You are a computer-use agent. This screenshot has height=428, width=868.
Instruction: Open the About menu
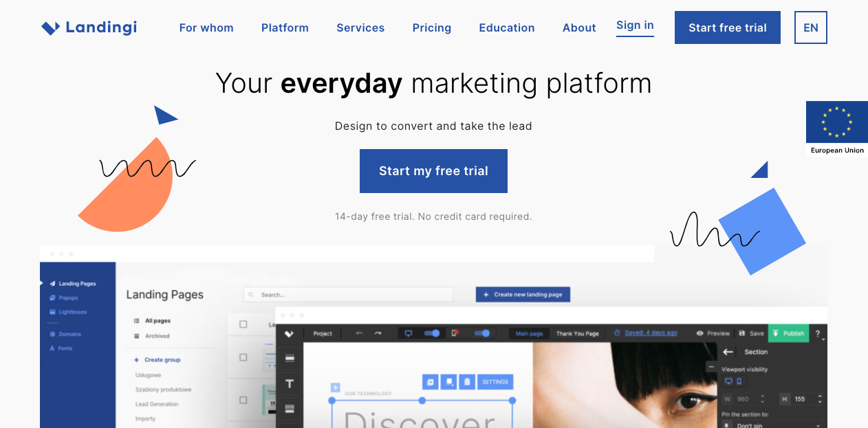click(x=579, y=28)
